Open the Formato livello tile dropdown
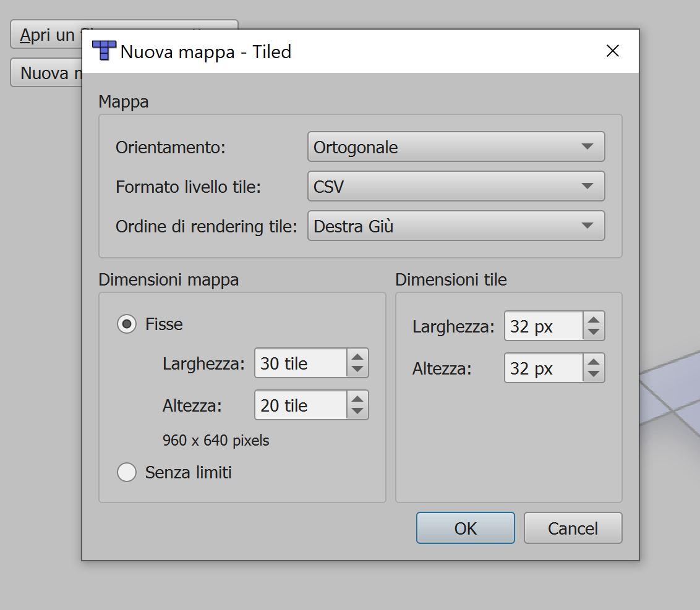Image resolution: width=700 pixels, height=610 pixels. coord(456,186)
